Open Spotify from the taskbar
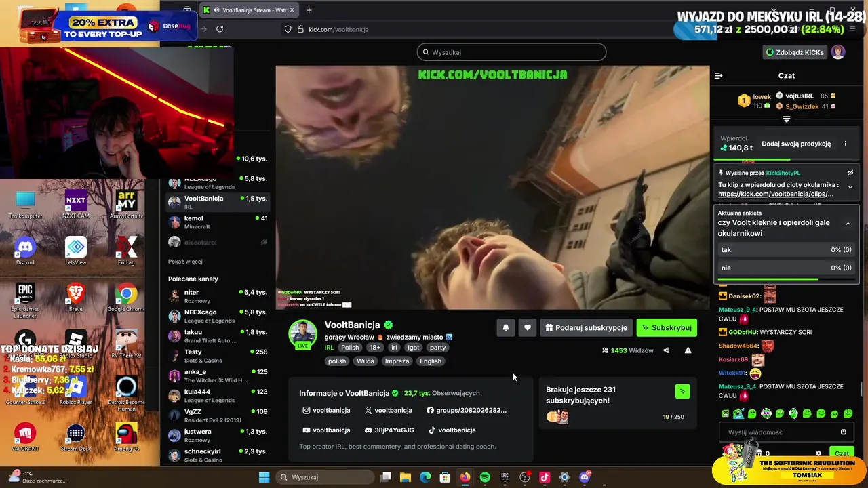 485,477
